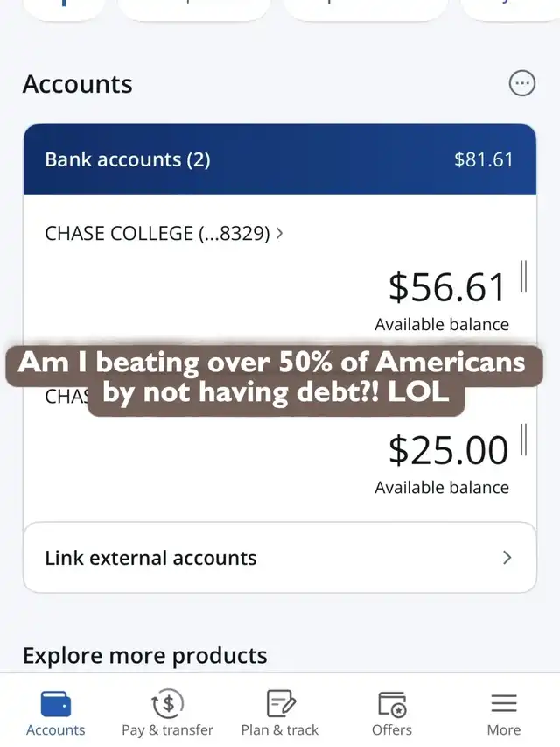The height and width of the screenshot is (747, 560).
Task: Open the More hamburger menu icon
Action: 504,703
